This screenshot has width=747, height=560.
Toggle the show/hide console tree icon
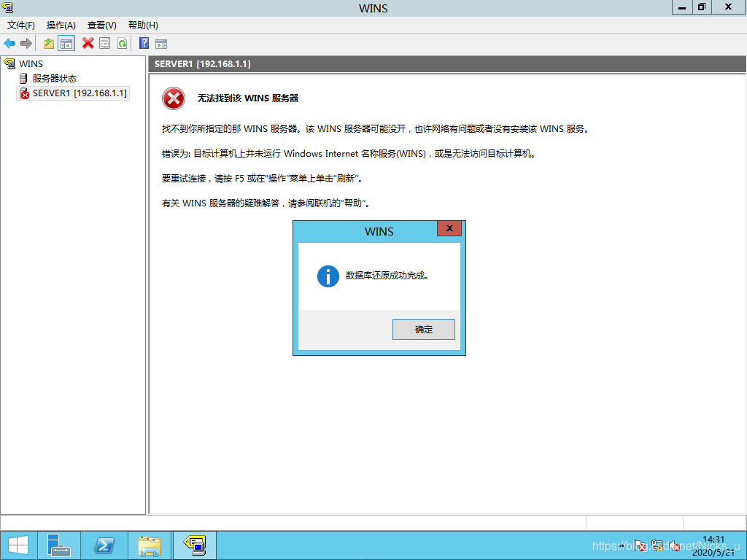click(66, 44)
